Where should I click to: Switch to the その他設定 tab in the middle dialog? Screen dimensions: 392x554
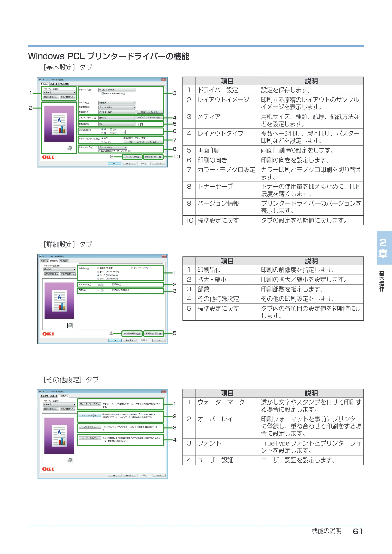[64, 261]
